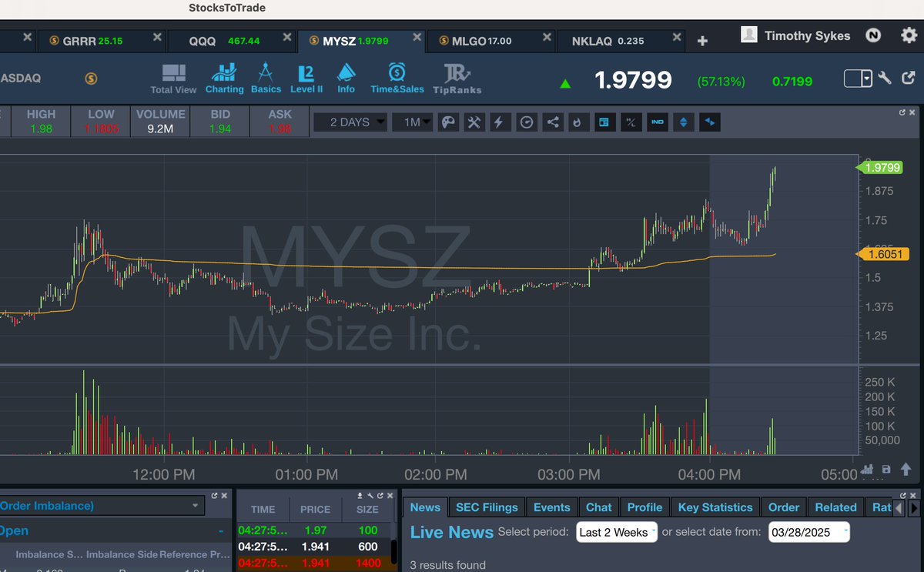Screen dimensions: 924x572
Task: Click the 3 results found text
Action: pos(448,565)
